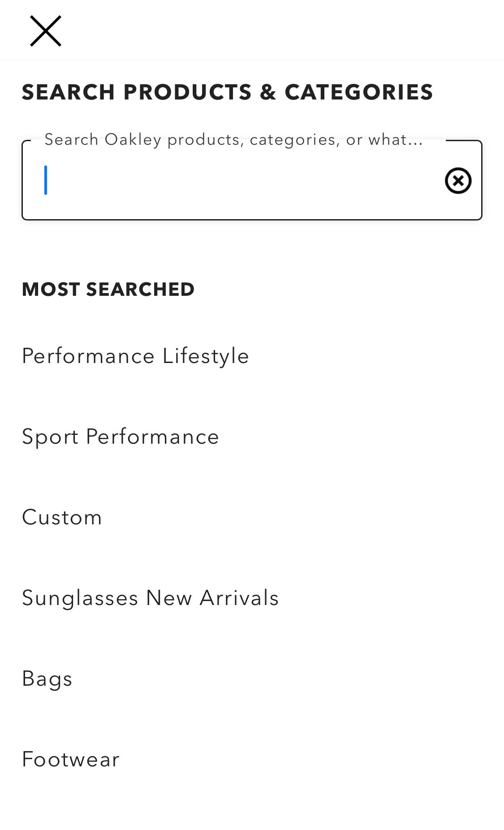Tap the Bags suggestion link
The image size is (504, 830).
pyautogui.click(x=47, y=679)
